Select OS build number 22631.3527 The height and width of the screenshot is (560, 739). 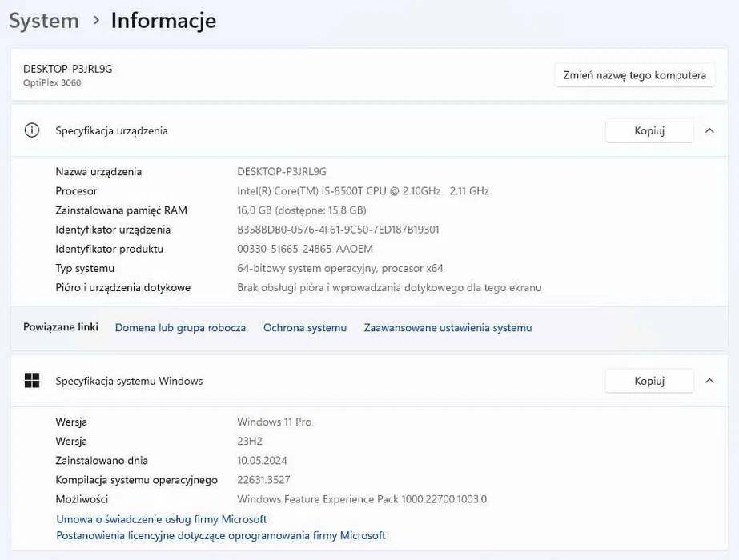tap(263, 479)
